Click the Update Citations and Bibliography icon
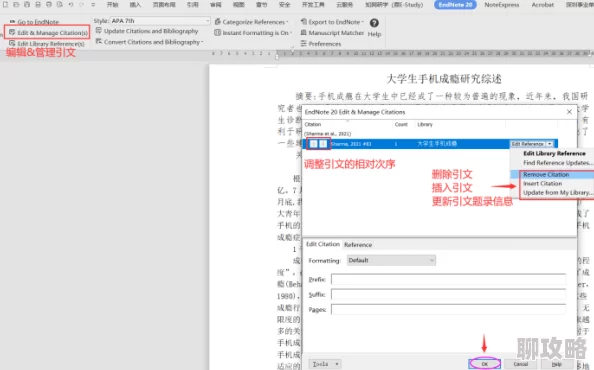 click(x=98, y=31)
